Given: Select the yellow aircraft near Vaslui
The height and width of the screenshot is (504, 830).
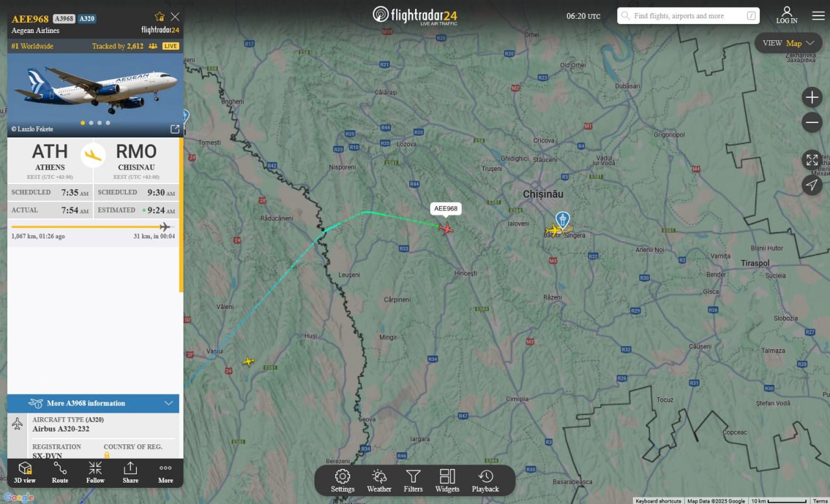Looking at the screenshot, I should (x=248, y=361).
